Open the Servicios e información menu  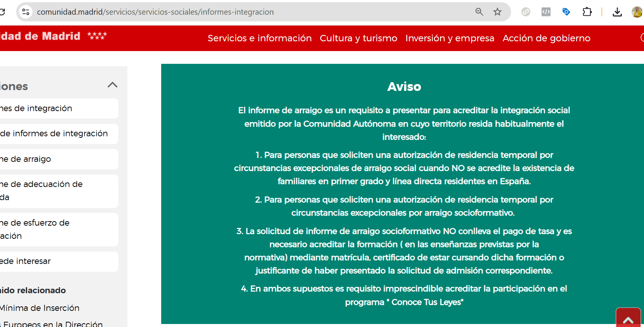(x=260, y=38)
